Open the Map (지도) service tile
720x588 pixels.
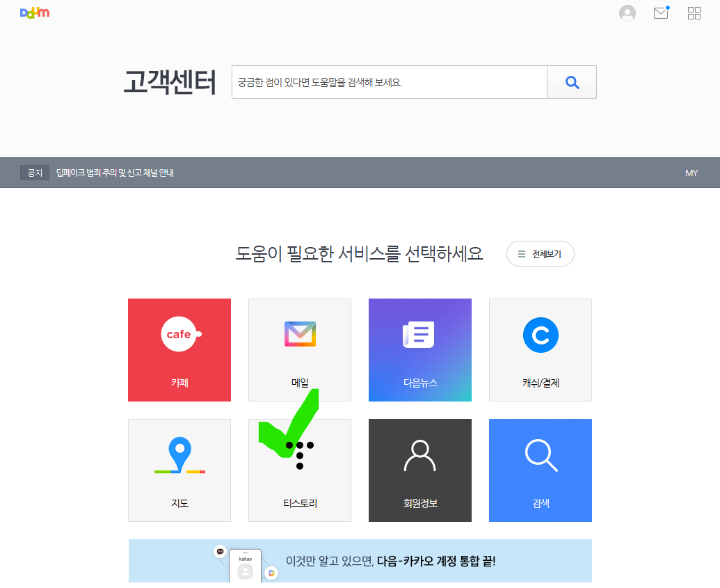pos(179,470)
